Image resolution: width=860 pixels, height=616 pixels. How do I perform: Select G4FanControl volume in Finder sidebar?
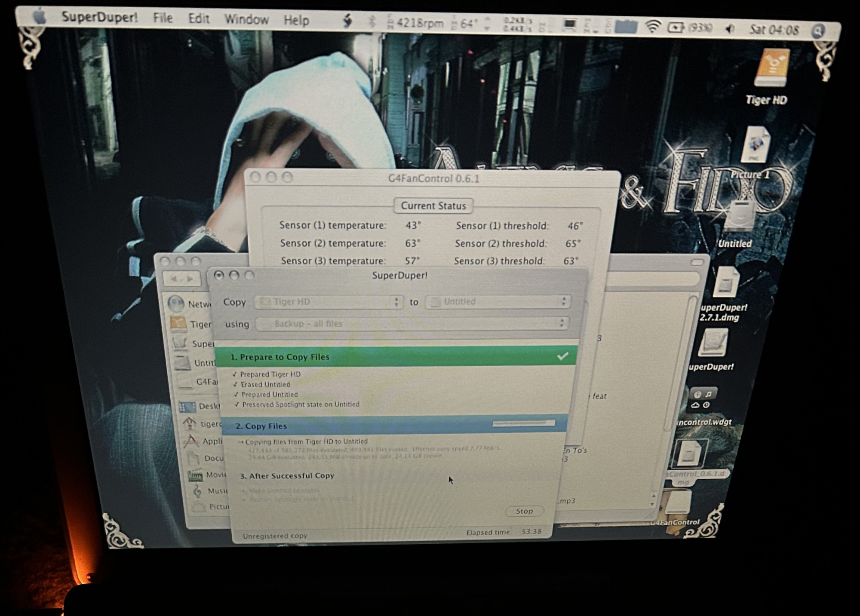pyautogui.click(x=198, y=382)
